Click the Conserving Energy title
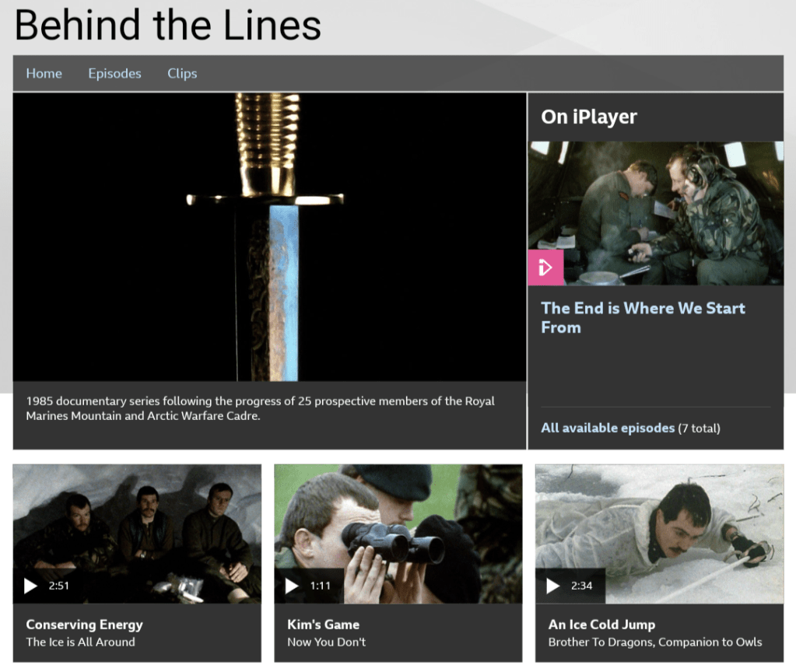 click(x=84, y=625)
